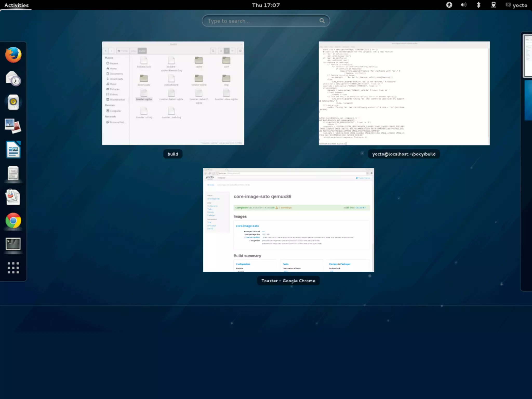
Task: Open the volume menu in top bar
Action: [x=464, y=5]
